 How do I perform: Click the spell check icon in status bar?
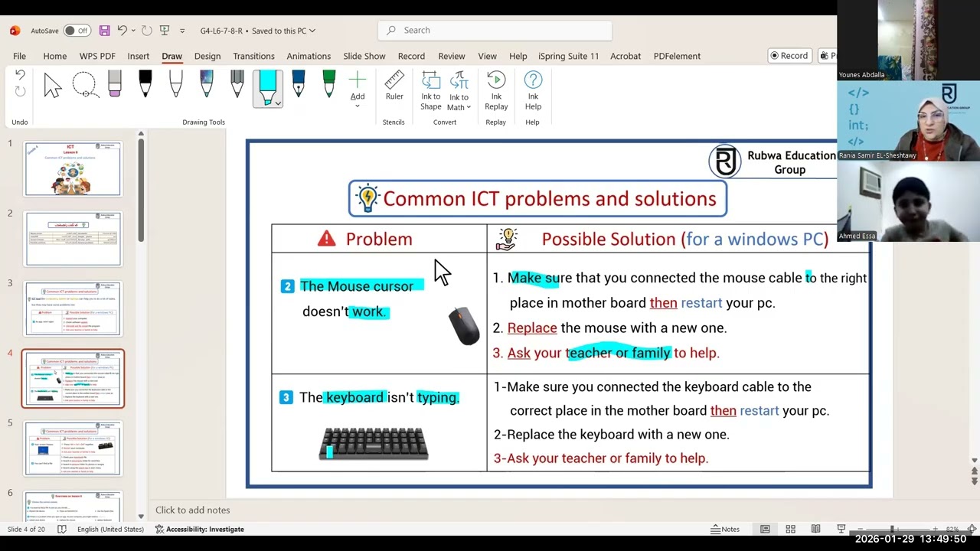62,529
